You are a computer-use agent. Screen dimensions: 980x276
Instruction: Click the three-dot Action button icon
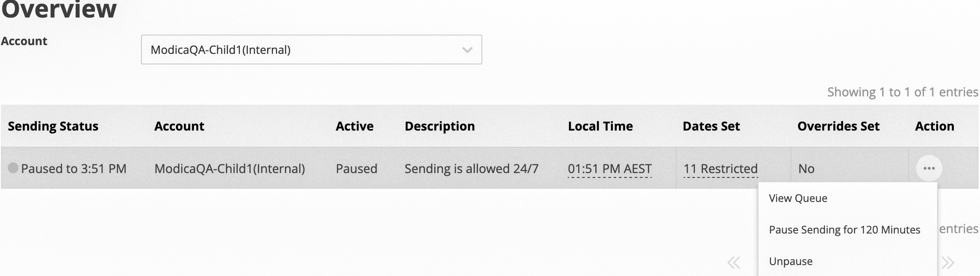(929, 168)
